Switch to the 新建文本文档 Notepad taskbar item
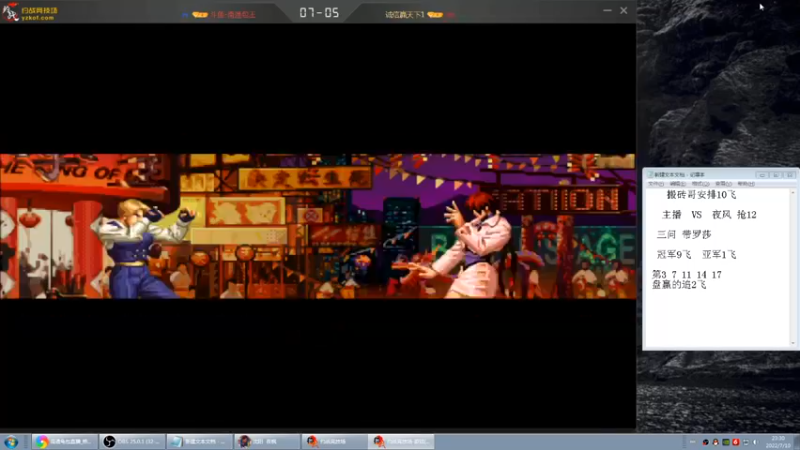This screenshot has width=800, height=450. pos(199,442)
